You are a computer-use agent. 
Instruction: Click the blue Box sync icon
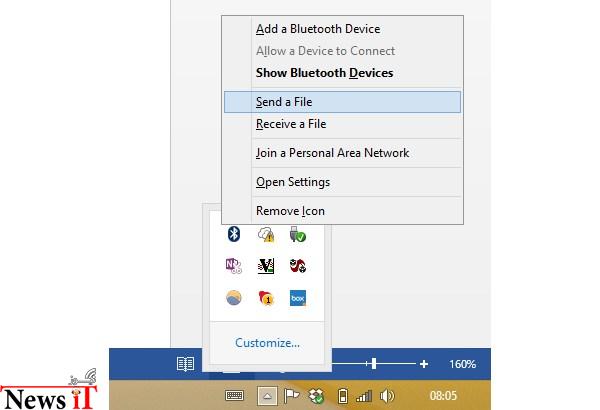(298, 298)
